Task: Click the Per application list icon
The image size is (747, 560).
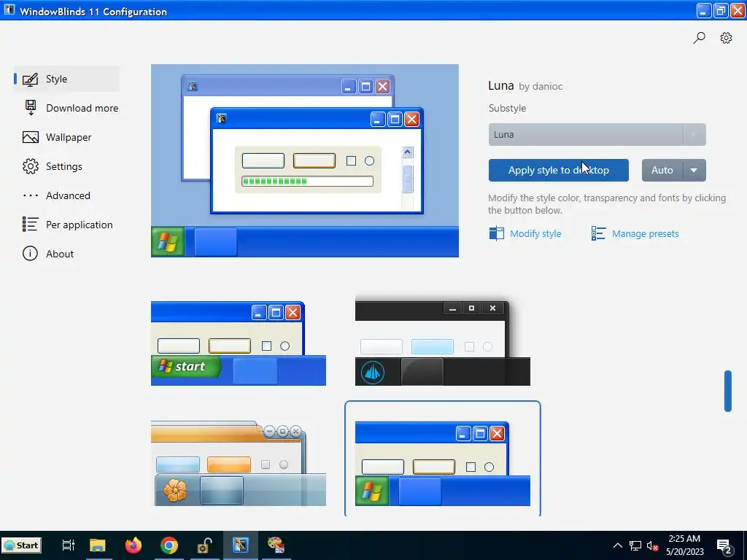Action: (30, 225)
